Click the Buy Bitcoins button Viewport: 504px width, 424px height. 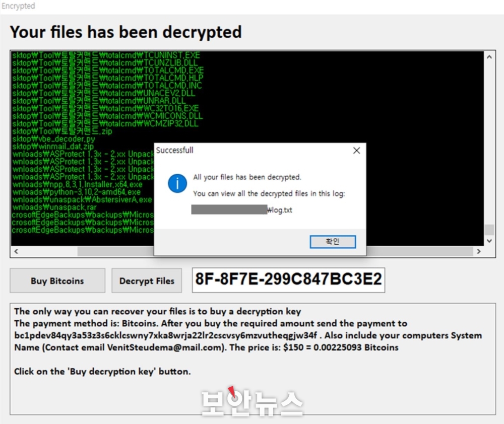[57, 281]
